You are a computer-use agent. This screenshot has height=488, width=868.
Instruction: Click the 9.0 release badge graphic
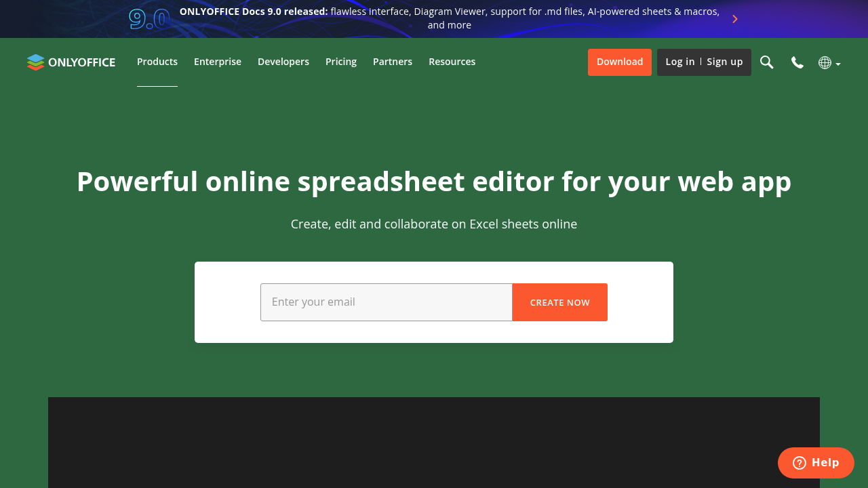(x=149, y=19)
